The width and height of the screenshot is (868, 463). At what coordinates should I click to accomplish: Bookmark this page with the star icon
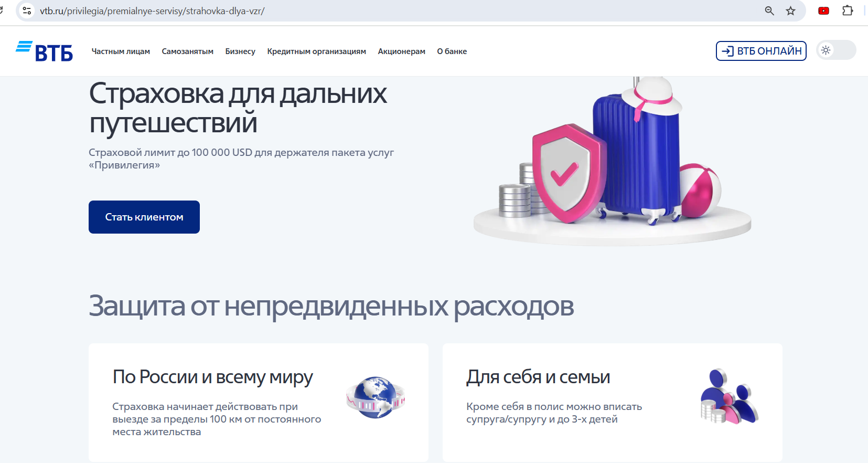point(790,10)
